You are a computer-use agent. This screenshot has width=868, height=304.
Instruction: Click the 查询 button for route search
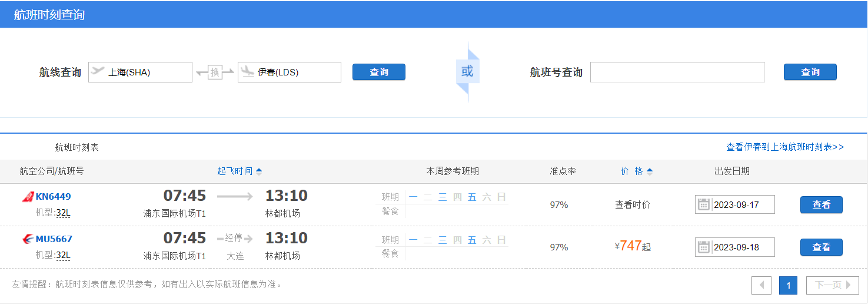[x=379, y=72]
